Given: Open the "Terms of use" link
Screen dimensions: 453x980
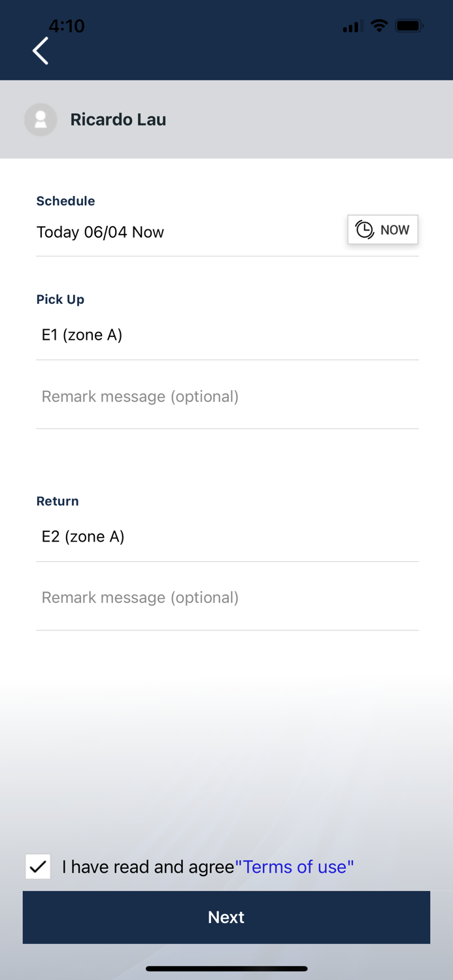Looking at the screenshot, I should [294, 867].
